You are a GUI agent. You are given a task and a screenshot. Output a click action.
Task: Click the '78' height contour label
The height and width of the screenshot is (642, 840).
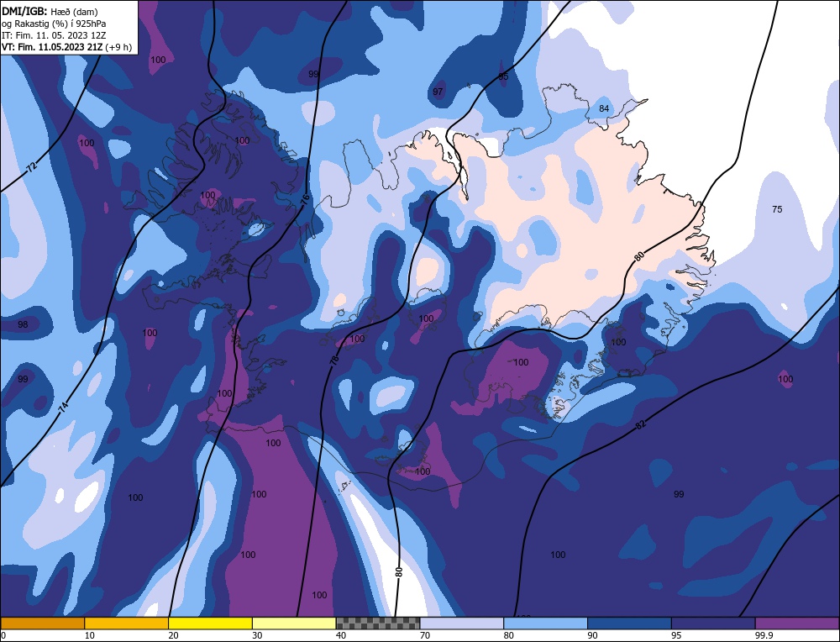tap(334, 360)
